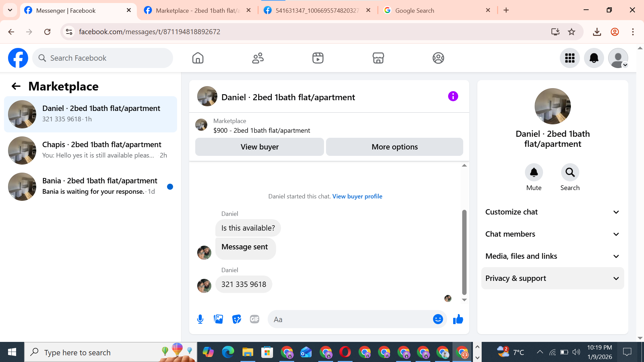Expand Chat members section
Screen dimensions: 644x362
coord(552,234)
